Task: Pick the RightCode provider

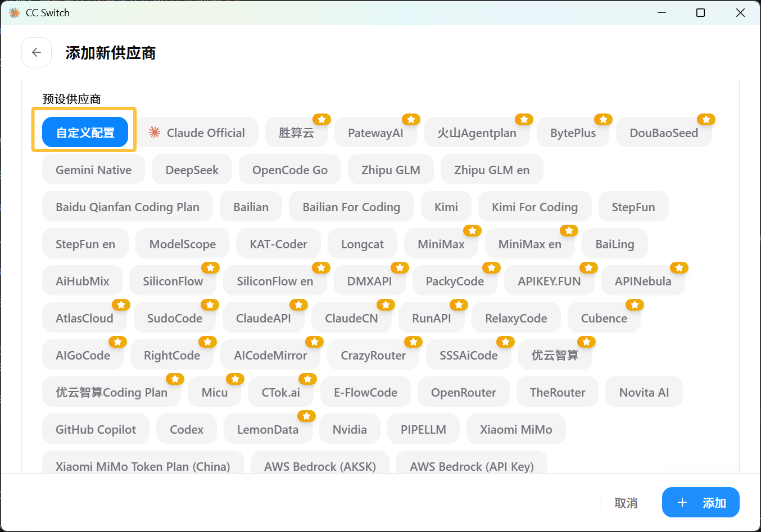Action: point(171,355)
